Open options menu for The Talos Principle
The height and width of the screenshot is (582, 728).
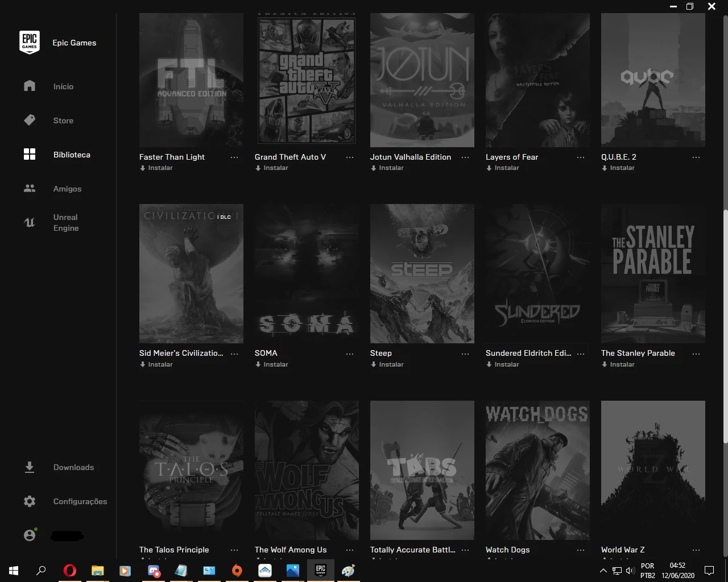(x=234, y=550)
